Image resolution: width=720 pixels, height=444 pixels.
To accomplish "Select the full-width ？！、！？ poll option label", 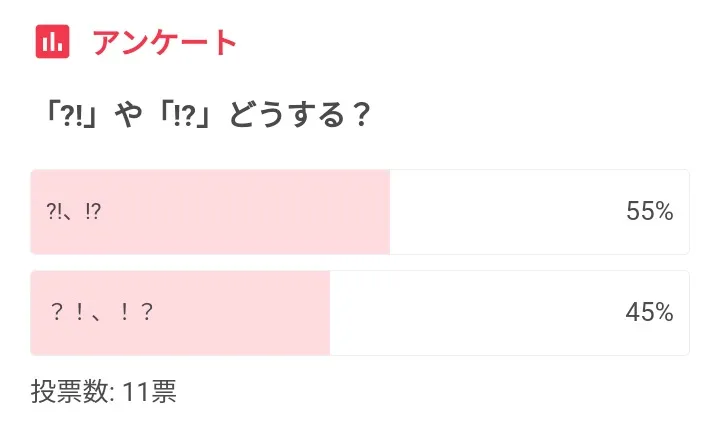I will click(x=101, y=313).
